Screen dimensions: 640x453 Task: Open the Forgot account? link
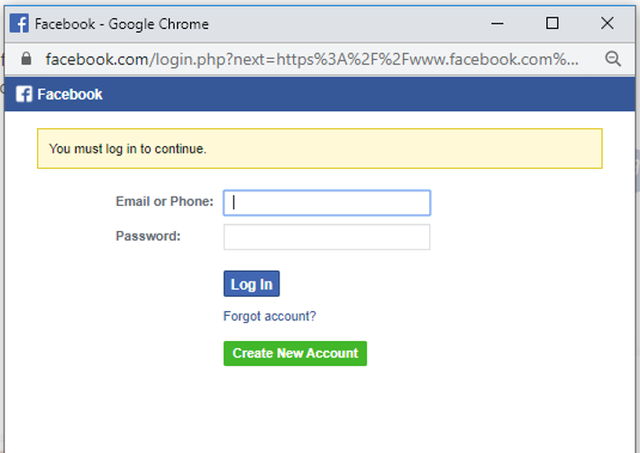[x=270, y=316]
